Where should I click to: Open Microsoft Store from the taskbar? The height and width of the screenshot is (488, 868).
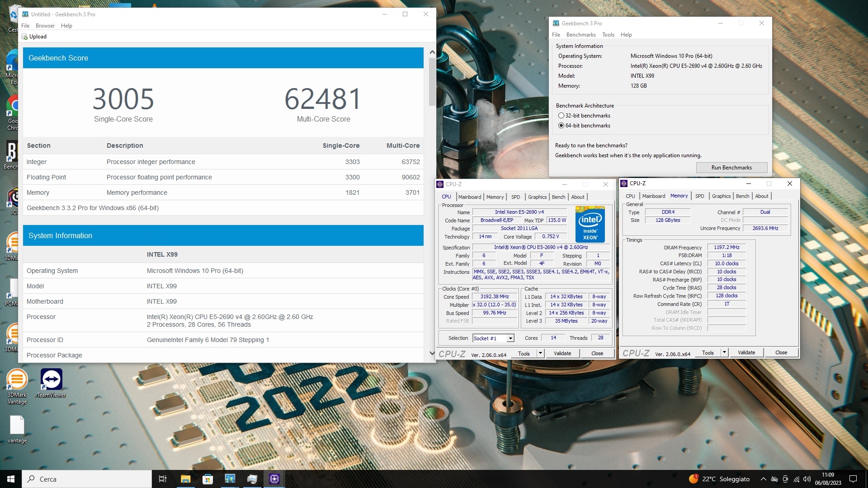[208, 479]
